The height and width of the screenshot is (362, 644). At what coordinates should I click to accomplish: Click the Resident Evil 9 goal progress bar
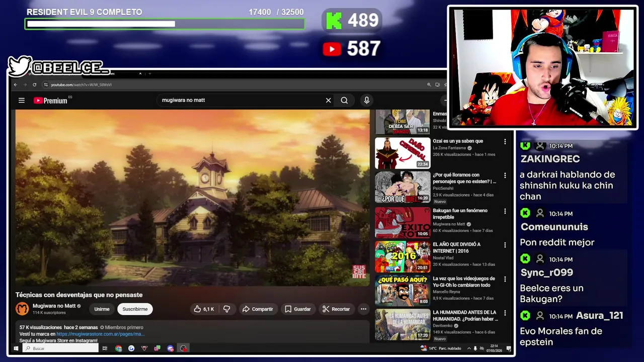(x=165, y=24)
